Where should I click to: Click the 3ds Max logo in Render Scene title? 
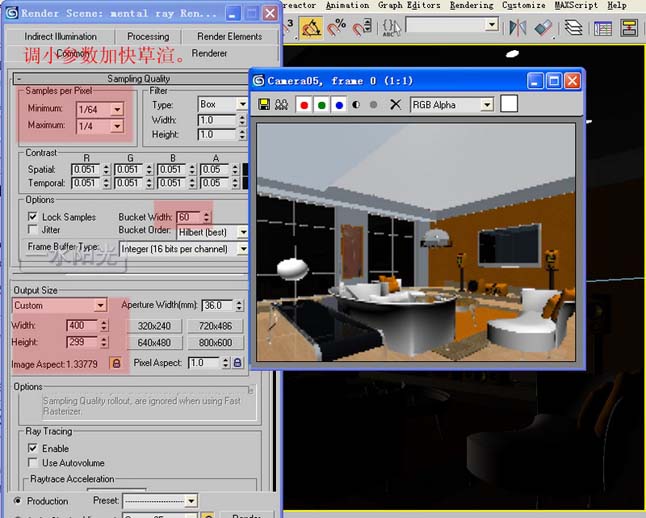click(12, 13)
